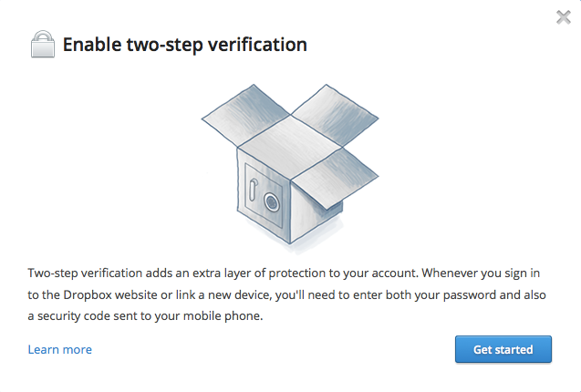Click the "Enable two-step verification" heading

click(x=184, y=44)
